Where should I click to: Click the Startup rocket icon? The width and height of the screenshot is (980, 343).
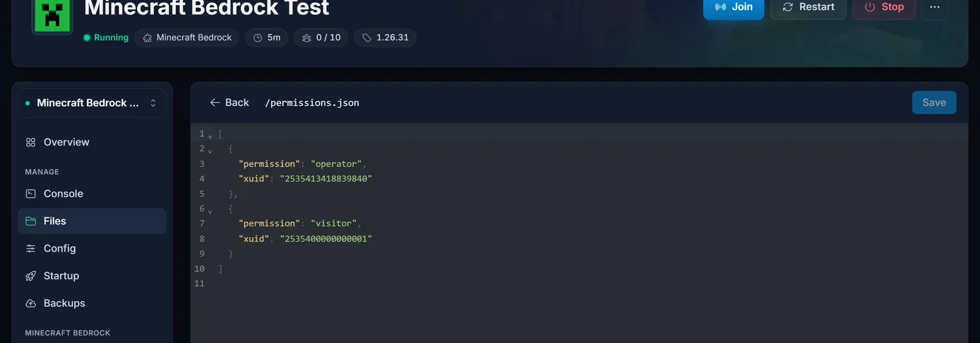[31, 276]
